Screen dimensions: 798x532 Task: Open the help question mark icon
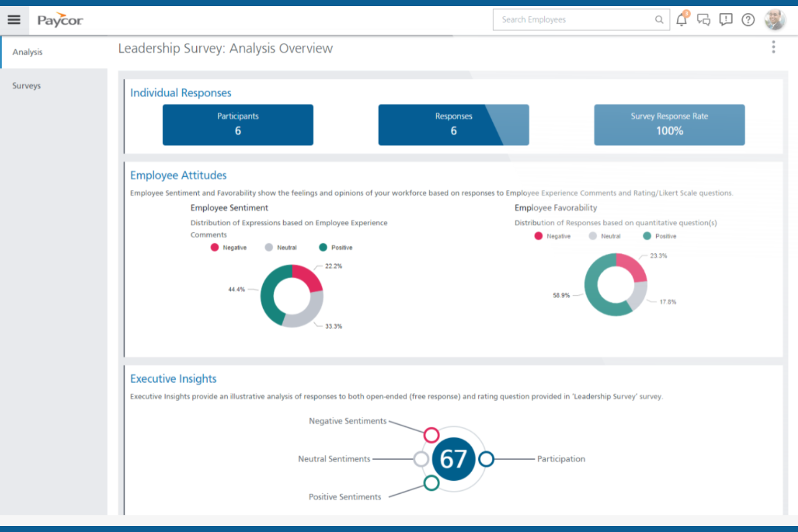click(748, 19)
